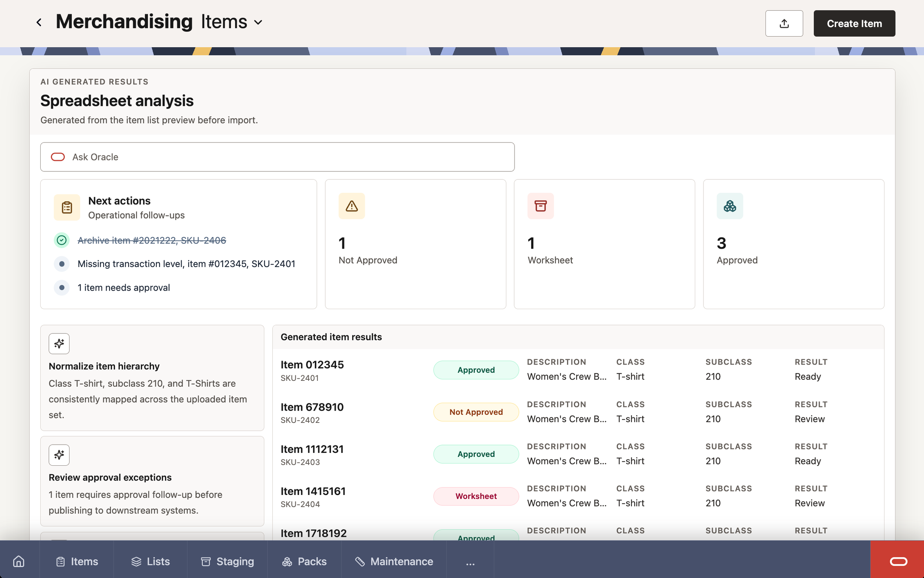Open Item 1112131 row
The width and height of the screenshot is (924, 578).
point(578,454)
